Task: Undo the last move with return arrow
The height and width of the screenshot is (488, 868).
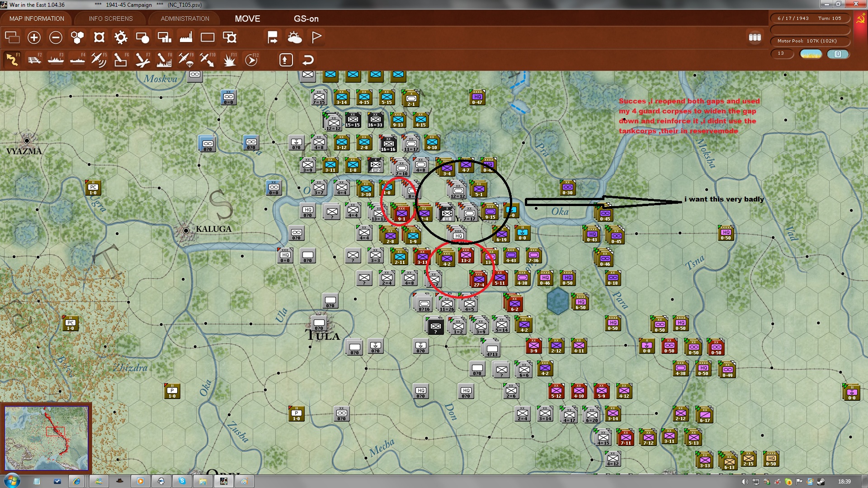Action: coord(308,60)
